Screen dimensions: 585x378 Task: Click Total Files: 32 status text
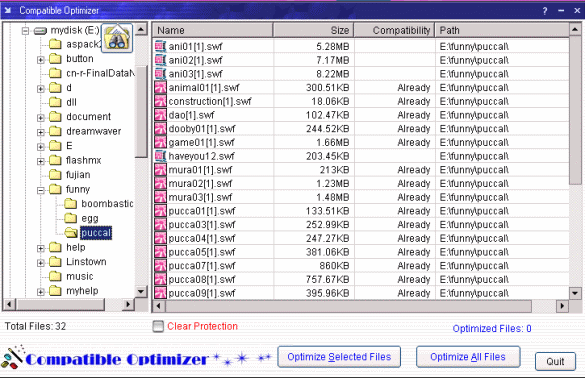(x=35, y=326)
